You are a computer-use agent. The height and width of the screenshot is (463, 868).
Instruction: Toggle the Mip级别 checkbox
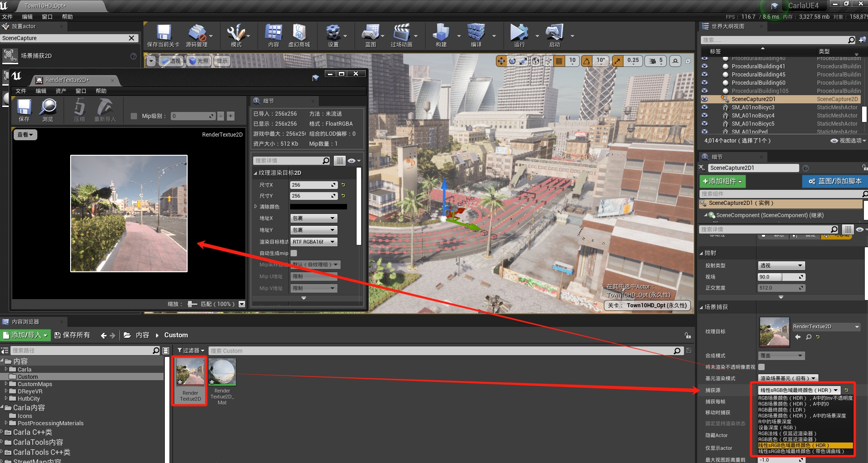pyautogui.click(x=134, y=116)
